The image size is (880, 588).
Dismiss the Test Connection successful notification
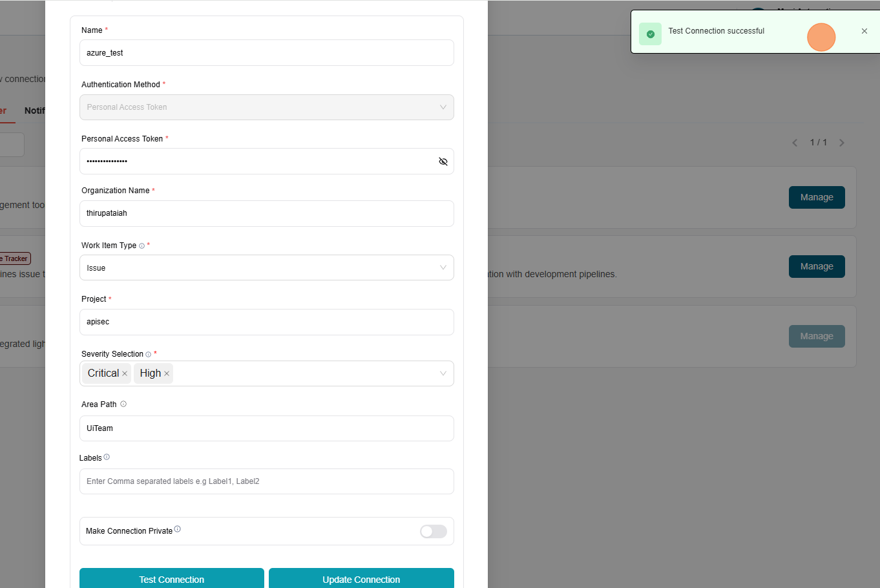[864, 31]
